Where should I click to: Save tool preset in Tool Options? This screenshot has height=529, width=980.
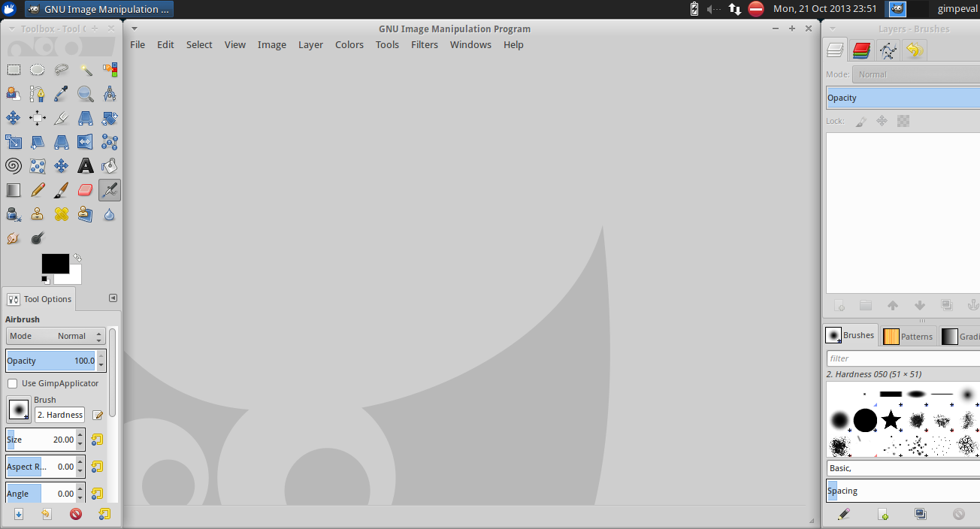[19, 514]
